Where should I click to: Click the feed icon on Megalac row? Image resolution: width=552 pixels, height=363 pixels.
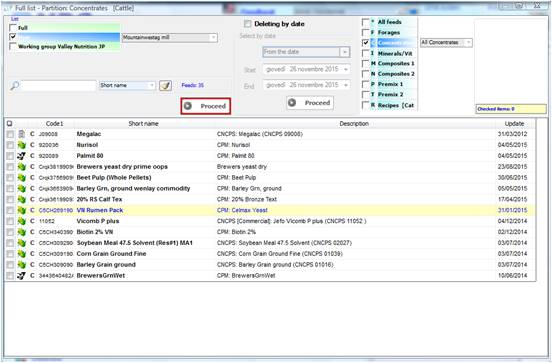[x=21, y=134]
